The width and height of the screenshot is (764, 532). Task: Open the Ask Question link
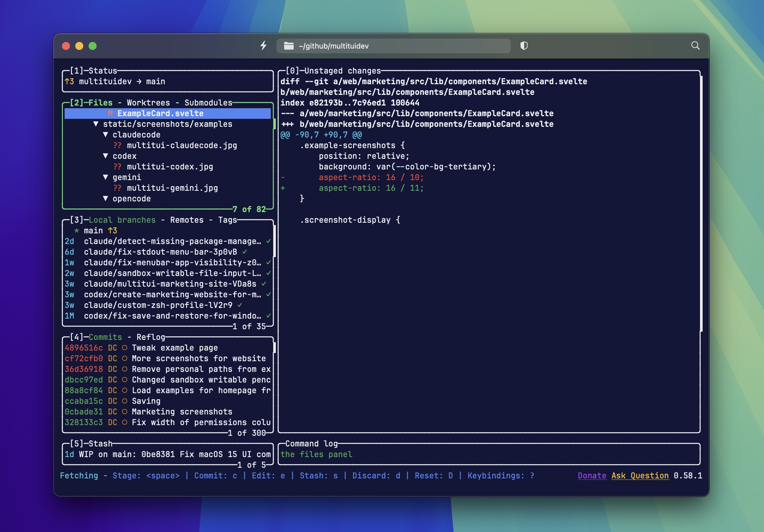[x=639, y=476]
